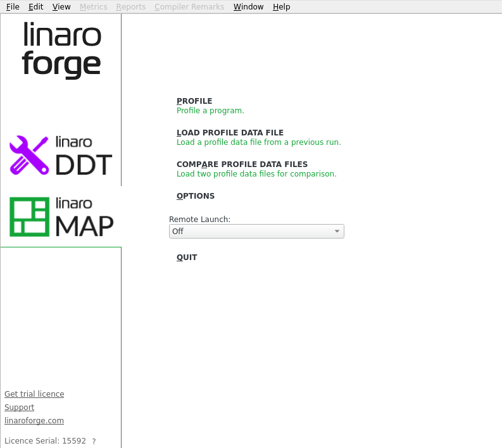
Task: Click the Remote Launch: label
Action: click(199, 220)
